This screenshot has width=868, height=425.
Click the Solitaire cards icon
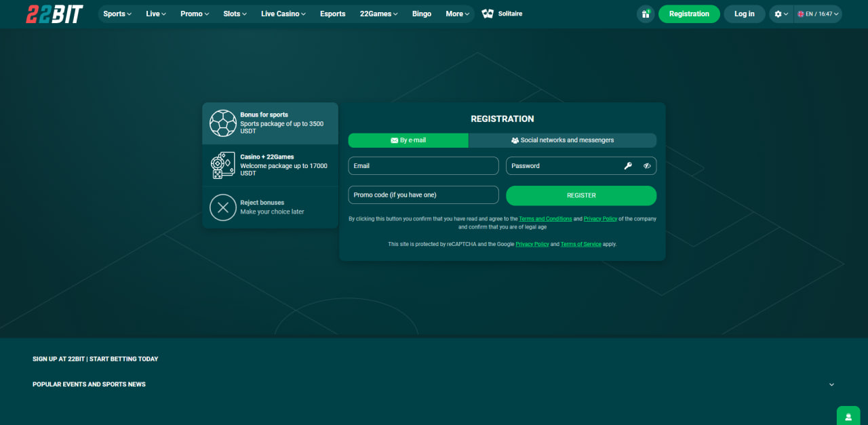pos(488,14)
